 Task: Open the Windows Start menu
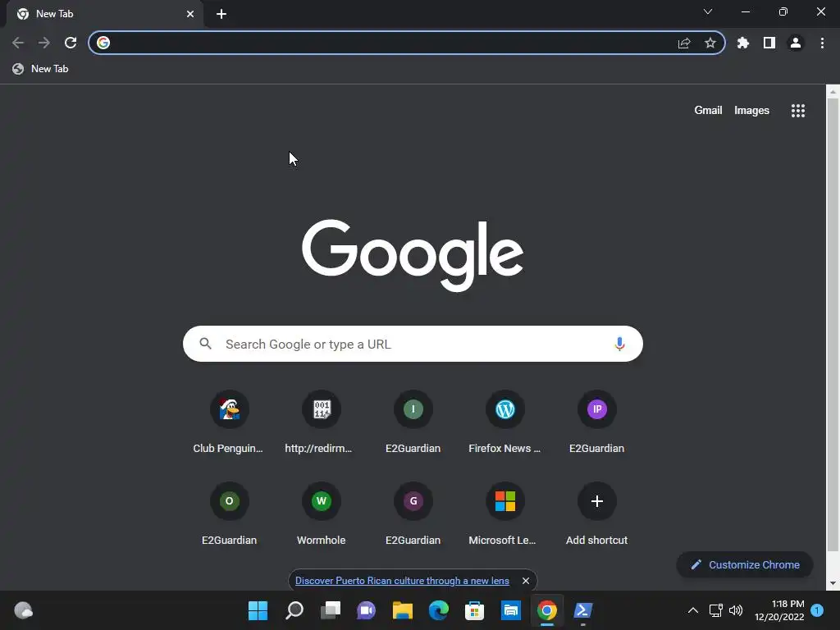point(258,610)
